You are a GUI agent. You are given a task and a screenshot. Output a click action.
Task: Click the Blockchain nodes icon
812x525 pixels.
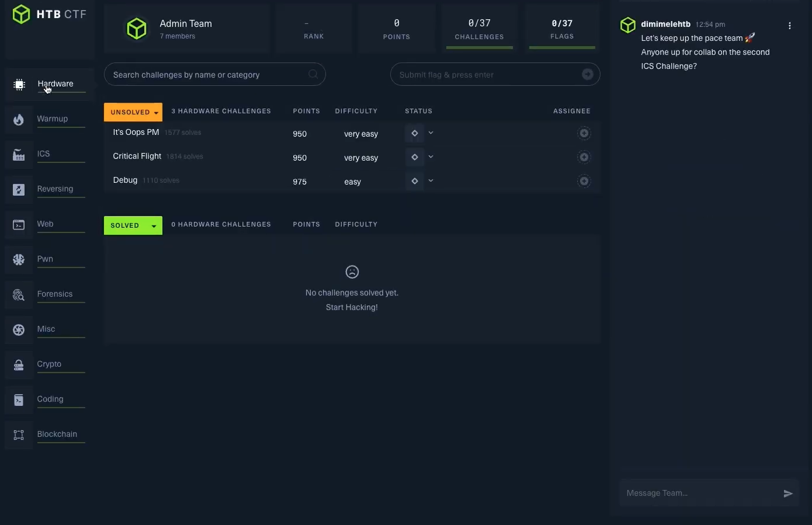(19, 435)
